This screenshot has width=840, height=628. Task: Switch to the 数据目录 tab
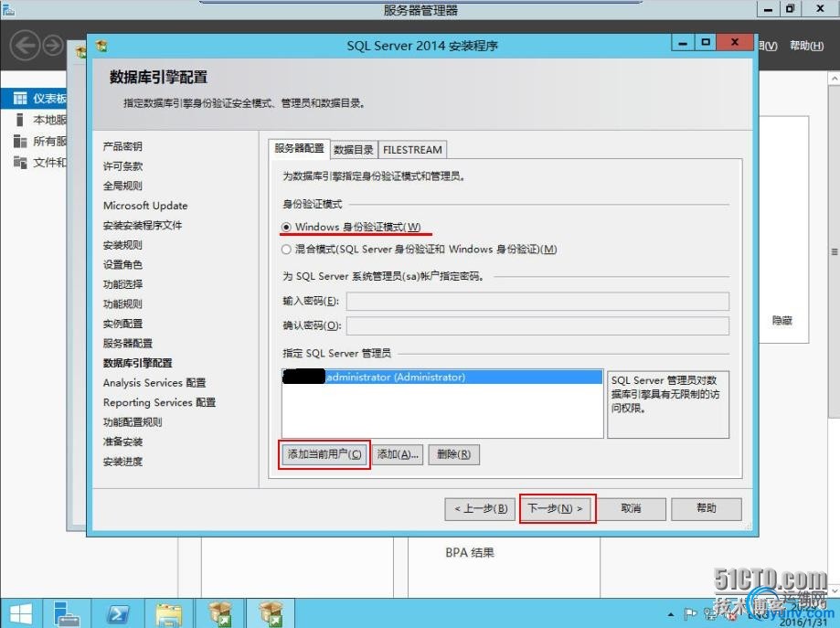pyautogui.click(x=353, y=150)
